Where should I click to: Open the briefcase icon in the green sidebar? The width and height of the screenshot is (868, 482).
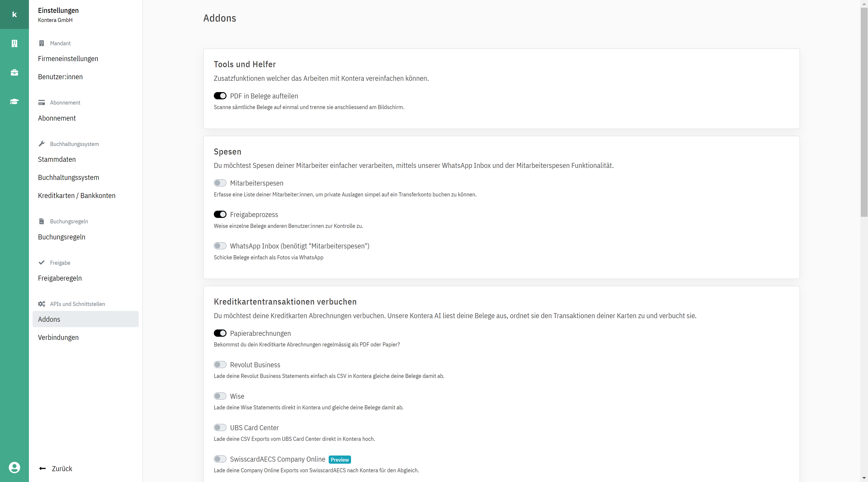[14, 72]
